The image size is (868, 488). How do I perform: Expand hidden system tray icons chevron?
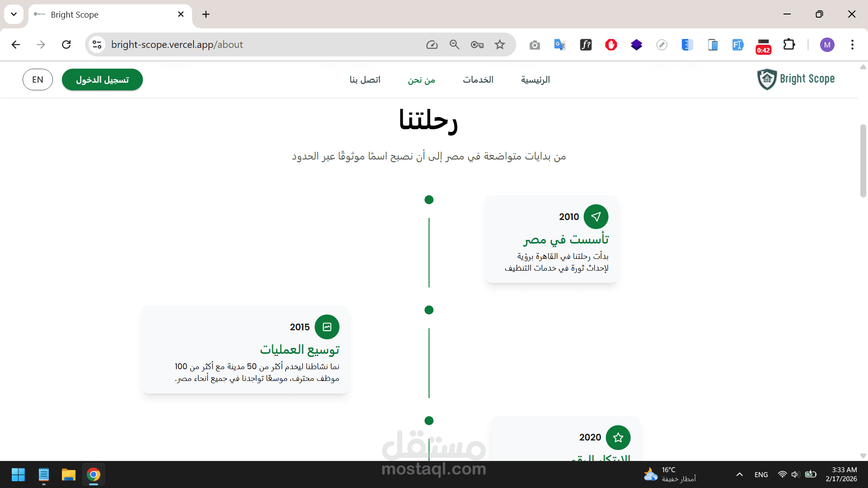(740, 474)
